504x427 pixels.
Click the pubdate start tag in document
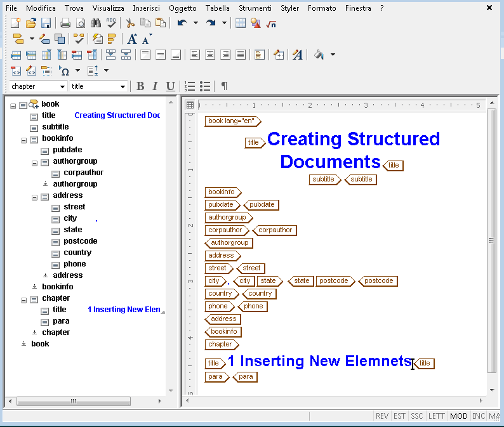click(x=222, y=205)
